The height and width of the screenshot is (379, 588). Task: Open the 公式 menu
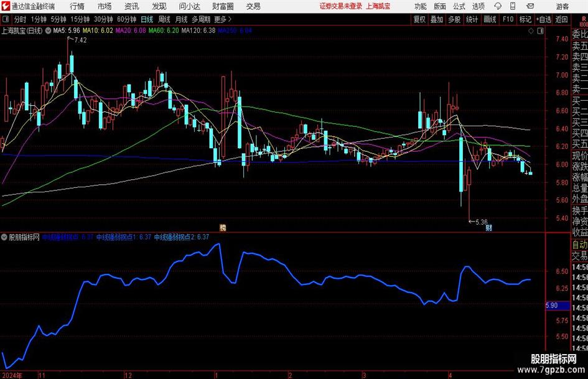pos(459,6)
